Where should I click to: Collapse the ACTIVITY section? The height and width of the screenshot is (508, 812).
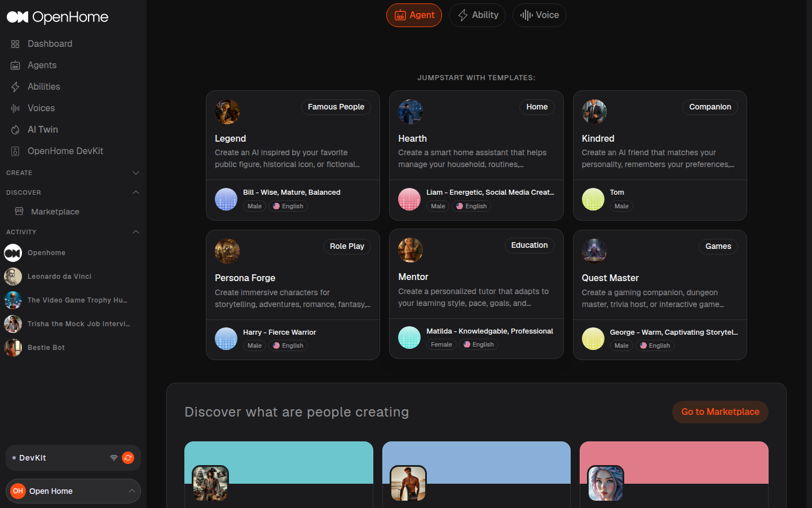tap(135, 232)
